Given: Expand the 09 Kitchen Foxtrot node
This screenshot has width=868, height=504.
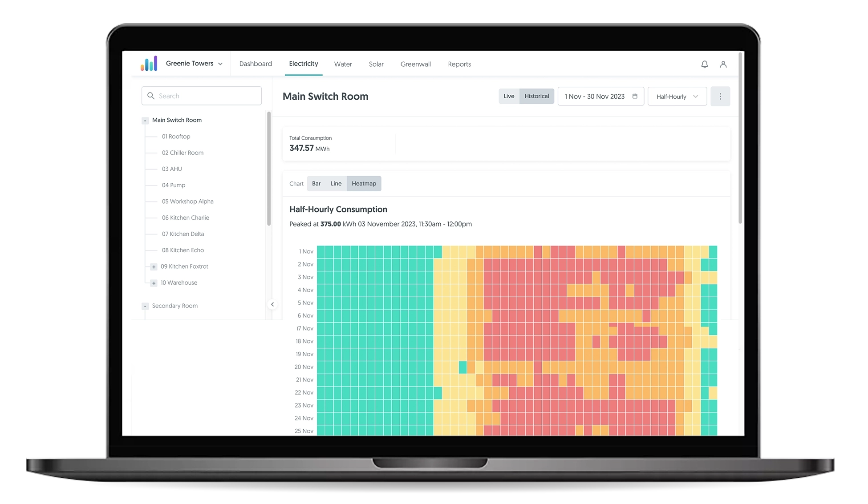Looking at the screenshot, I should 154,266.
